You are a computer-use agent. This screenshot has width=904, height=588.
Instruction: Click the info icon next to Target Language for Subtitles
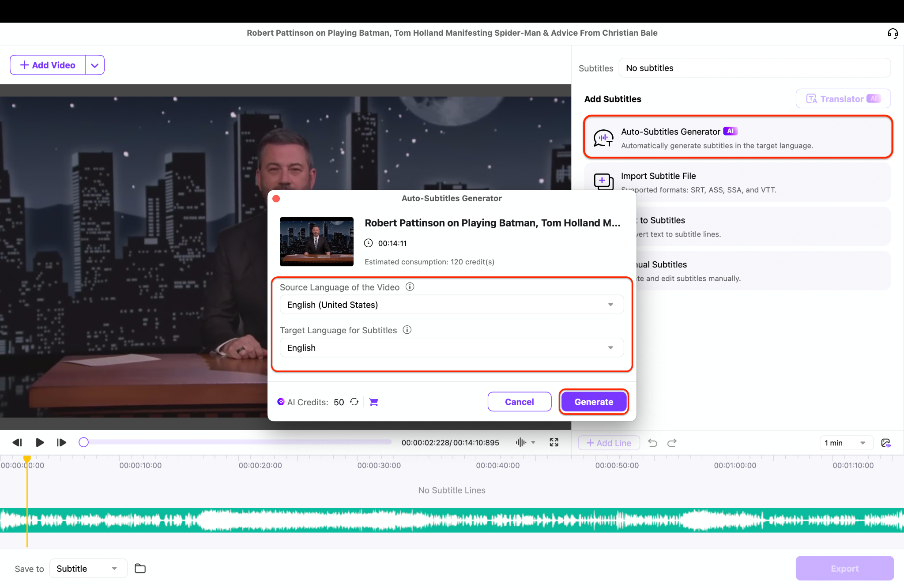click(407, 330)
